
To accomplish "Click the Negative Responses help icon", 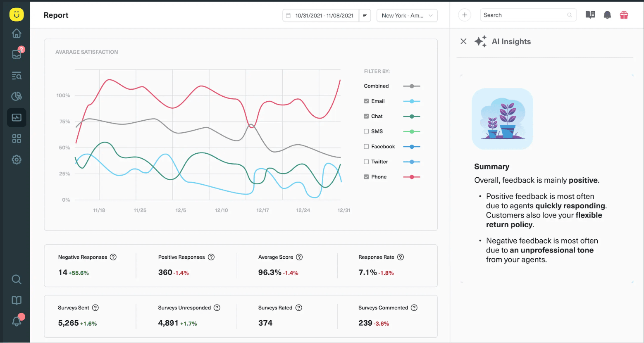I will 113,257.
